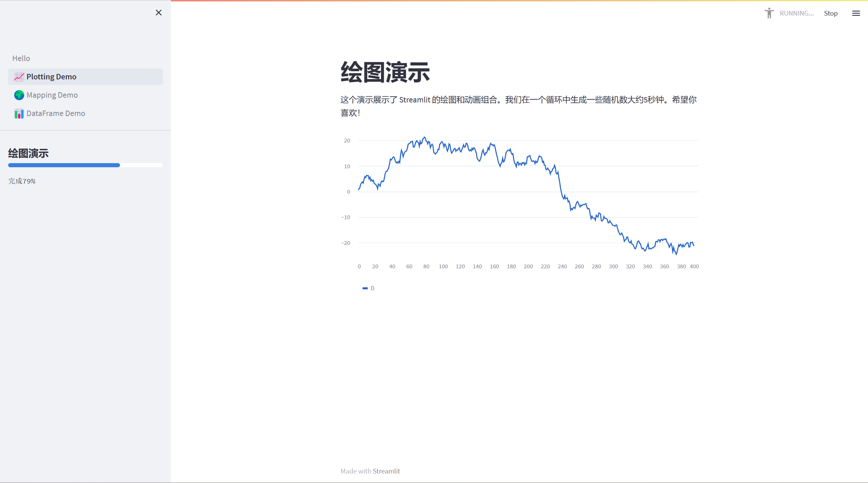Viewport: 868px width, 483px height.
Task: Click the blue legend swatch for series 0
Action: coord(365,288)
